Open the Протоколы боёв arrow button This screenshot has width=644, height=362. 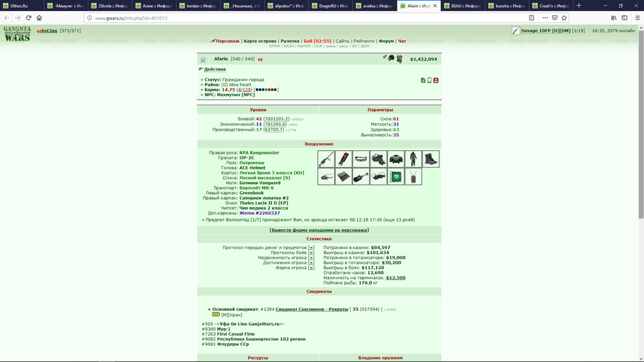311,253
